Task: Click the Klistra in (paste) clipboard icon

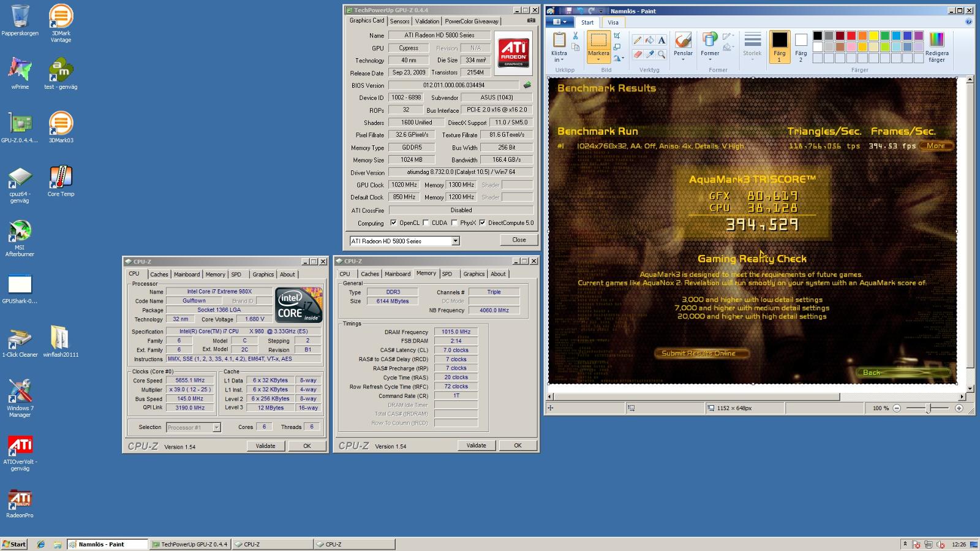Action: click(x=559, y=40)
